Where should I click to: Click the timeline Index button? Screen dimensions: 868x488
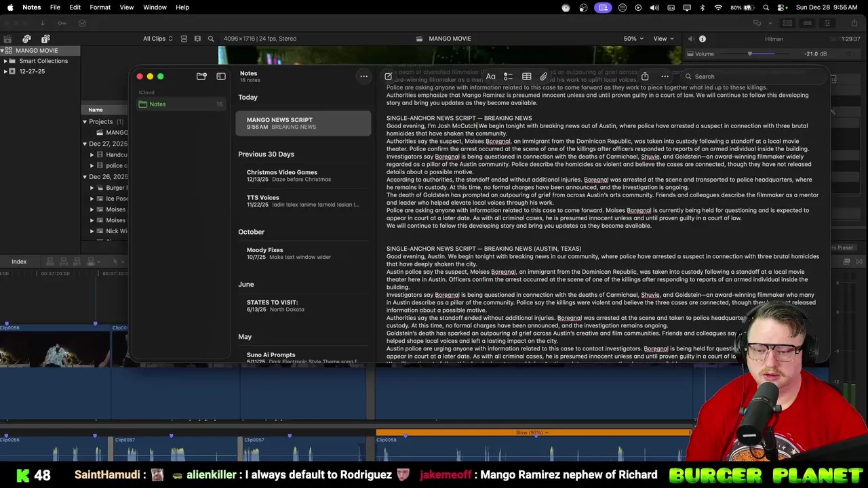(x=19, y=262)
